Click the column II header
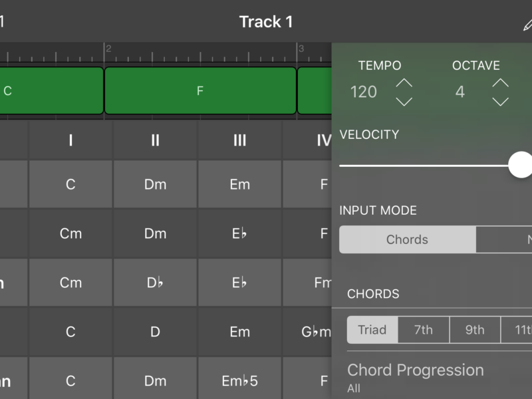 155,140
